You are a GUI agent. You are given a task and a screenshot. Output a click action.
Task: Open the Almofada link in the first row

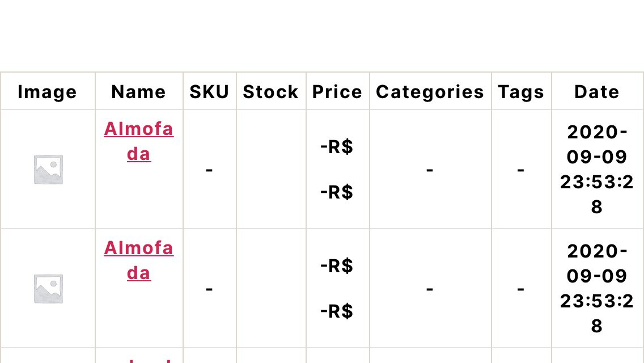pos(139,141)
